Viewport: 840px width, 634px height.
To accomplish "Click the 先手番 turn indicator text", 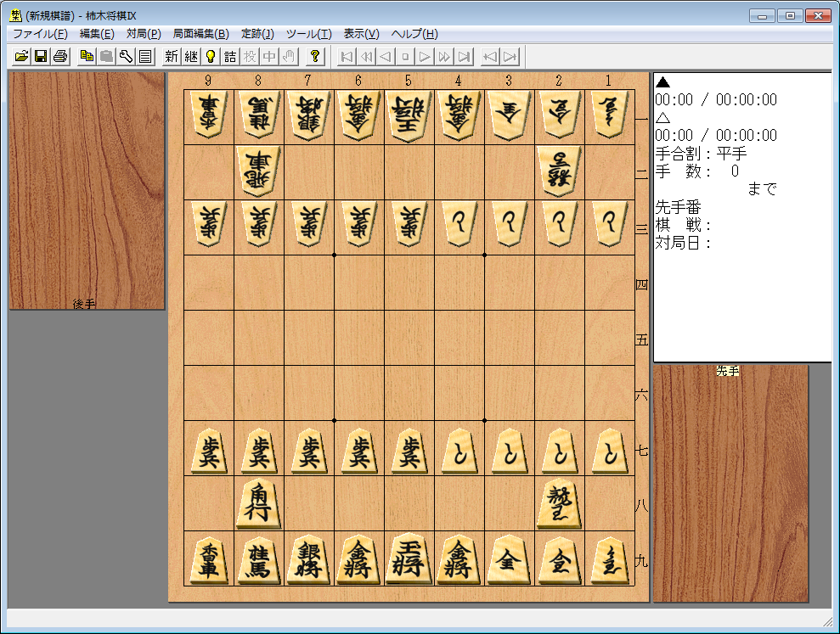I will pyautogui.click(x=678, y=207).
